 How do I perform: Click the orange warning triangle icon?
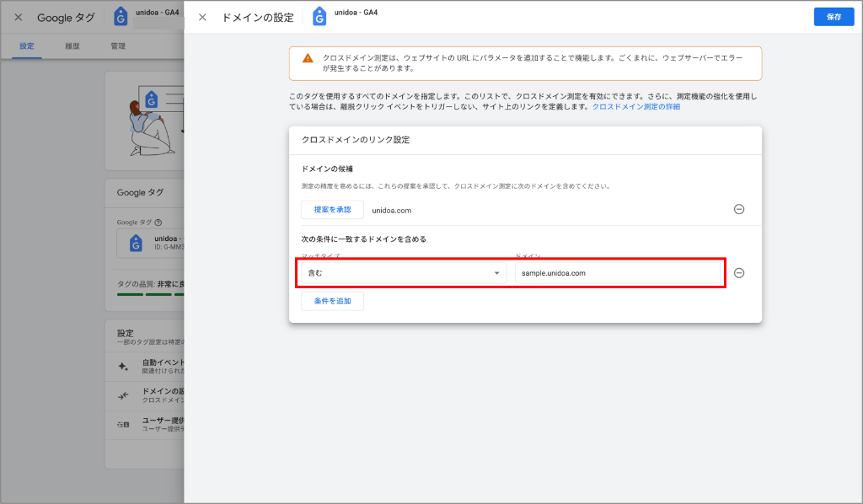click(308, 58)
